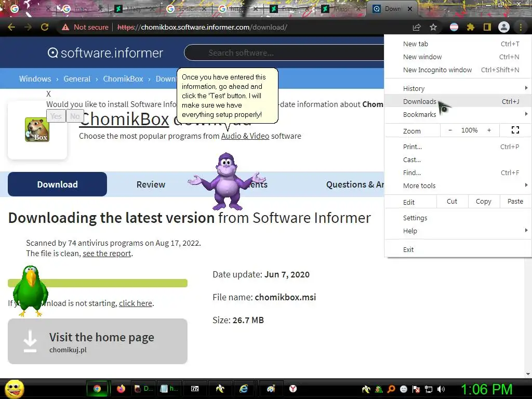The image size is (532, 399).
Task: Click the Yes button in install prompt
Action: 56,116
